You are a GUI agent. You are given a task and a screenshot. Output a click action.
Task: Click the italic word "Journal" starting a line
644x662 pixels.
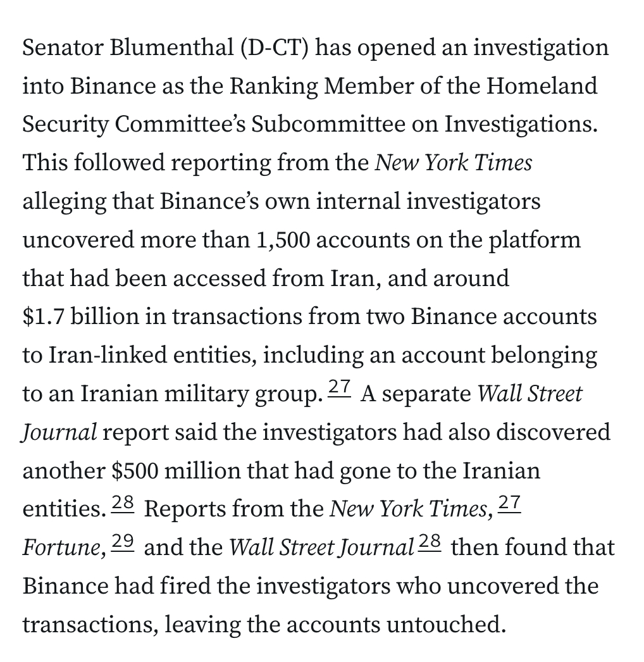pos(59,432)
